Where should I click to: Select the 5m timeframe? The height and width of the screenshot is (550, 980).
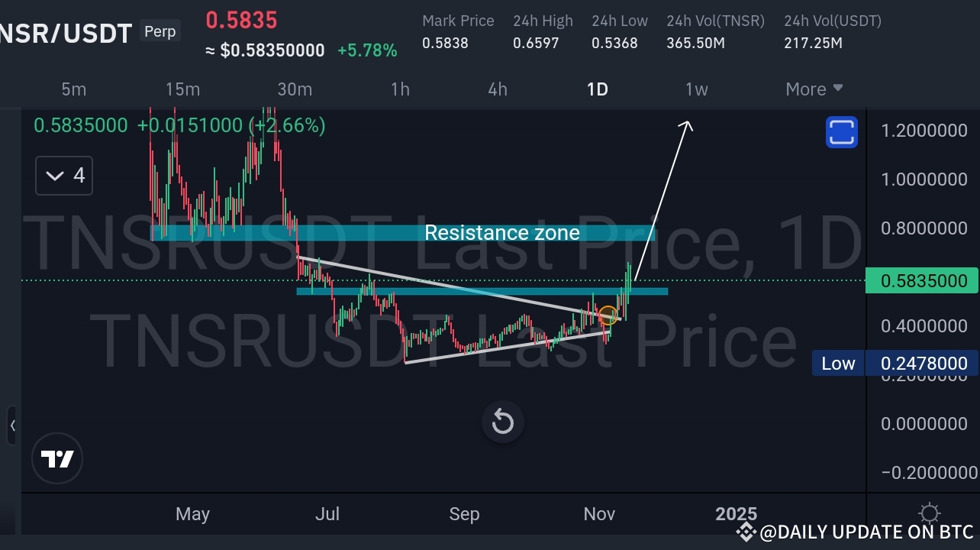click(x=73, y=89)
